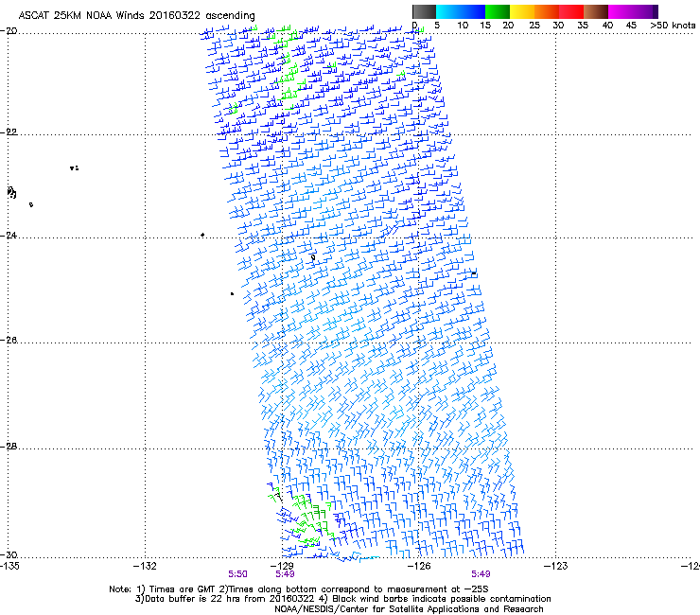Click the latitude label -26

9,341
